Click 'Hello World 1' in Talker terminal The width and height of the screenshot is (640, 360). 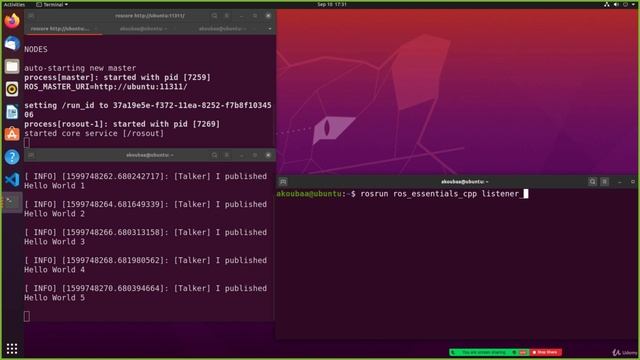(54, 186)
